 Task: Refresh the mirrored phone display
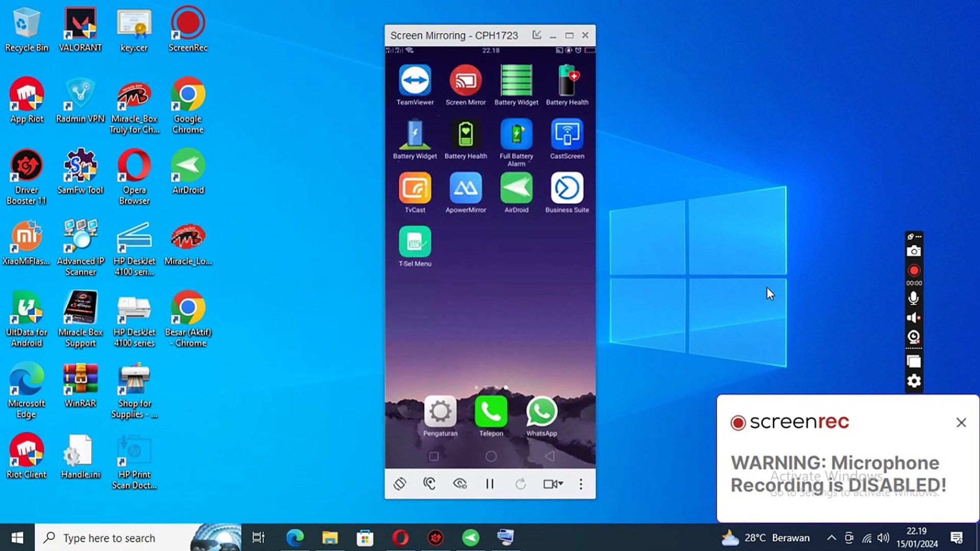click(521, 484)
